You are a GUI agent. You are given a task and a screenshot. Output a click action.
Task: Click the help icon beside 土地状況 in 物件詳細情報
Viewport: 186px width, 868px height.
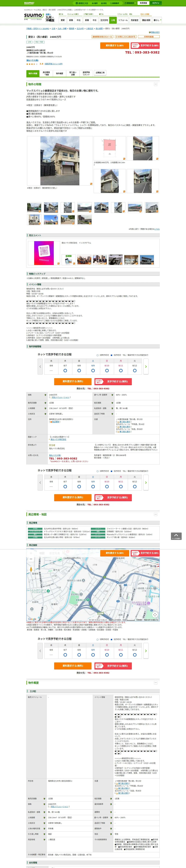[45, 414]
